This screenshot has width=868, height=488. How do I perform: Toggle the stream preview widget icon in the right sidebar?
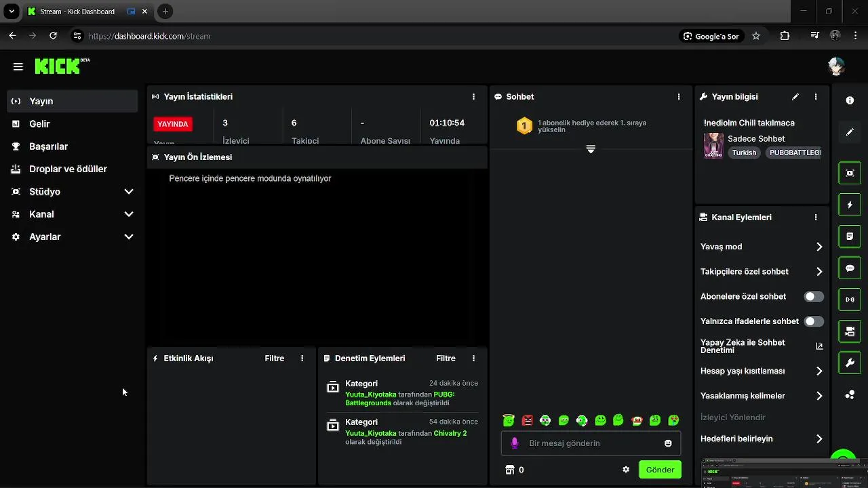click(x=850, y=173)
